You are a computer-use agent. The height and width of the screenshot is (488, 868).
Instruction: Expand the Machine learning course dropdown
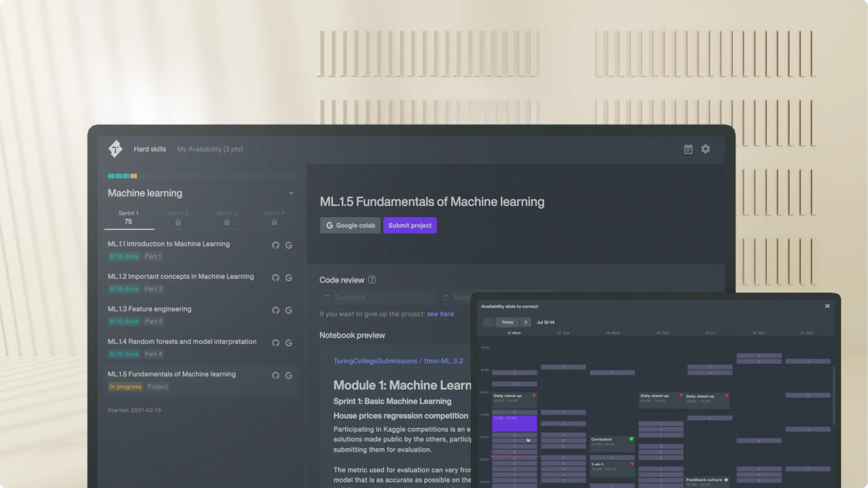(x=291, y=193)
